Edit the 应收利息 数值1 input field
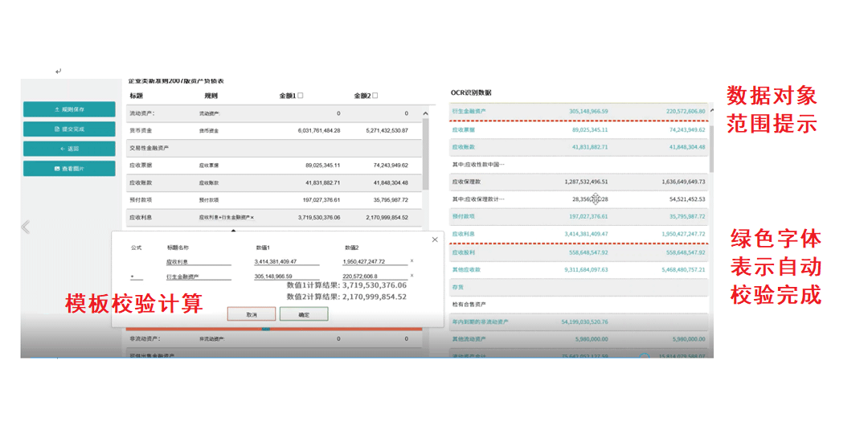The image size is (868, 434). 286,261
